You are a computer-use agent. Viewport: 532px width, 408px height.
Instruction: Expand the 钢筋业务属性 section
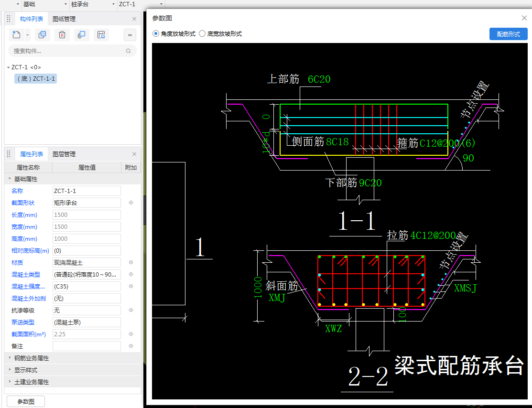(10, 358)
